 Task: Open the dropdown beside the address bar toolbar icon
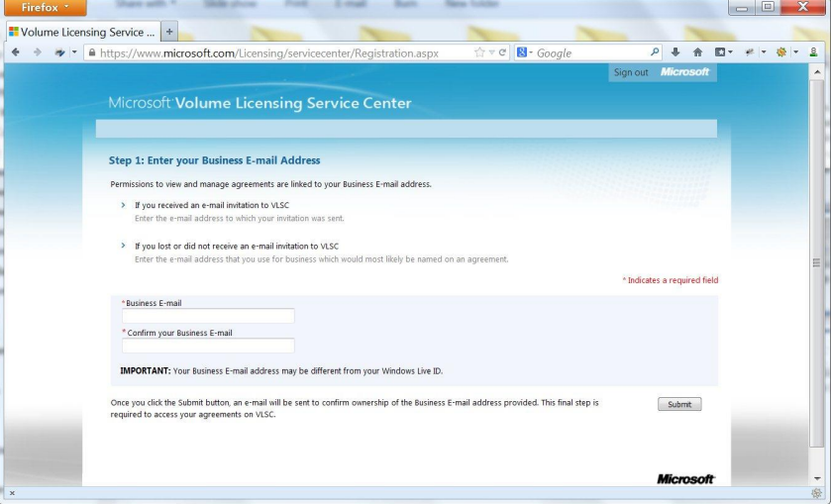pos(74,52)
